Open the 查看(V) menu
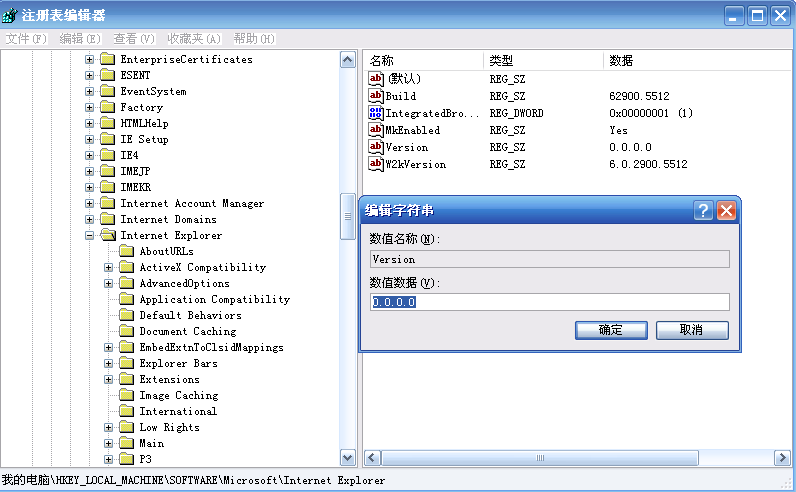The image size is (796, 492). coord(134,39)
